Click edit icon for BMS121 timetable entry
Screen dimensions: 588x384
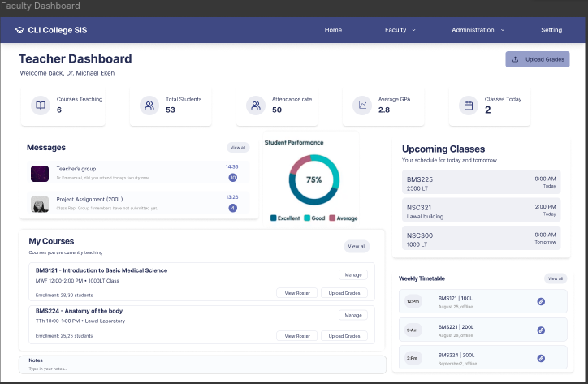click(x=541, y=302)
